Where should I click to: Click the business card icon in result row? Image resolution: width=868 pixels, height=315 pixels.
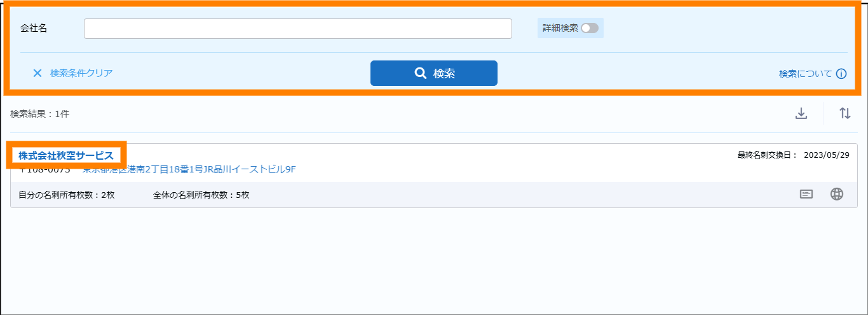click(x=806, y=195)
